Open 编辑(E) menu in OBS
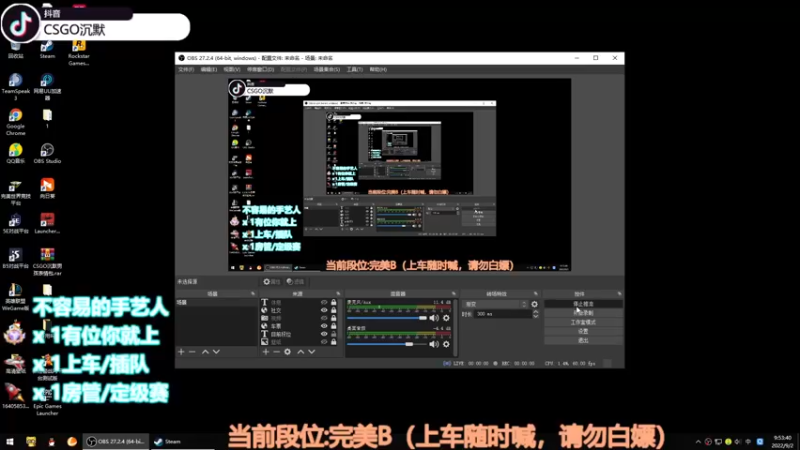This screenshot has height=450, width=800. tap(209, 69)
